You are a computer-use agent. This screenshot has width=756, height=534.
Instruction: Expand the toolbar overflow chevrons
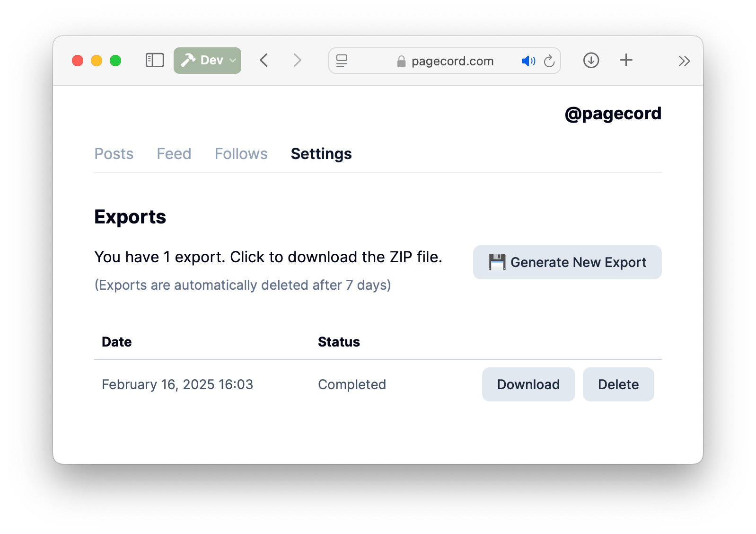click(x=684, y=61)
